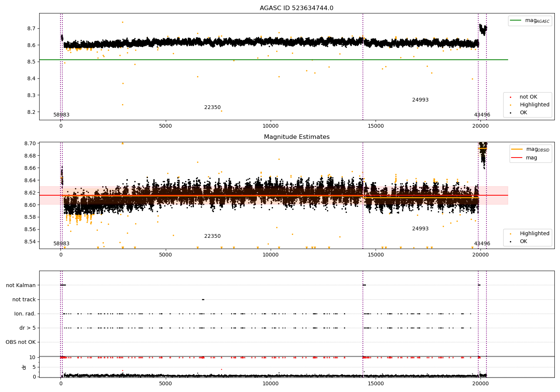Click obsid label 58983 in Magnitude Estimates plot
Image resolution: width=560 pixels, height=392 pixels.
(61, 244)
